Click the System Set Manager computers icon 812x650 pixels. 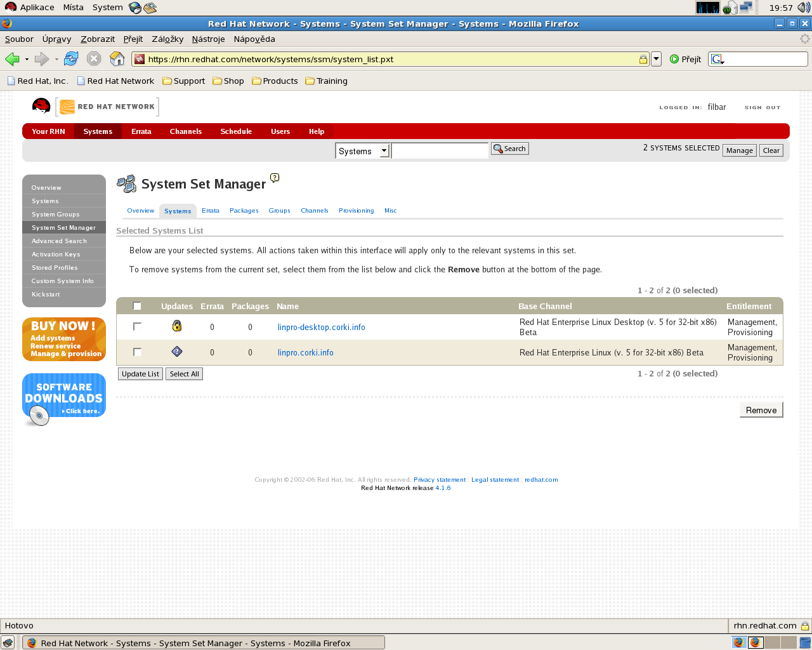click(126, 184)
